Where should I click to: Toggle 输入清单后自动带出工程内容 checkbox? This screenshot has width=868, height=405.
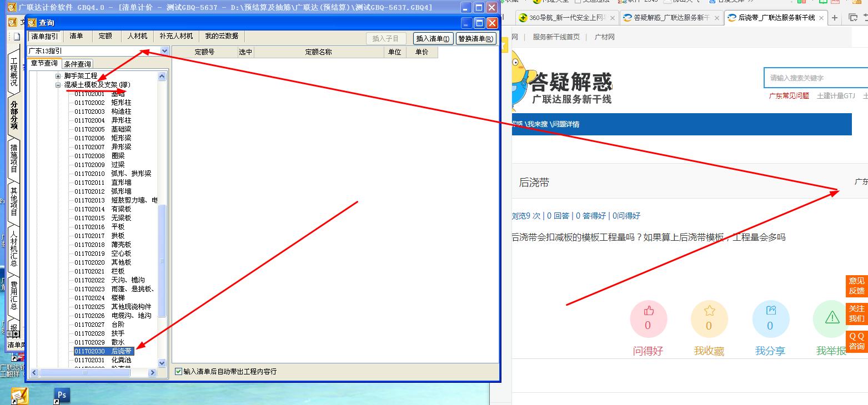click(x=178, y=371)
